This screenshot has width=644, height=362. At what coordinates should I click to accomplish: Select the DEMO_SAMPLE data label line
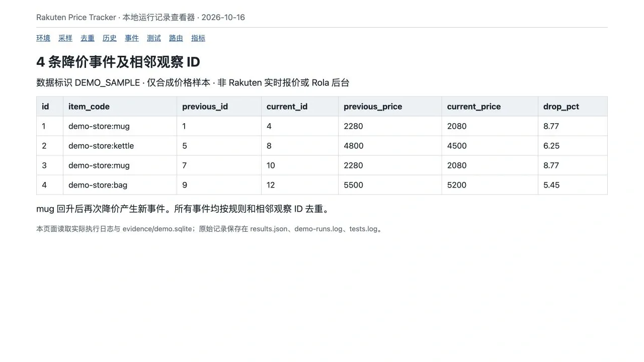coord(193,82)
